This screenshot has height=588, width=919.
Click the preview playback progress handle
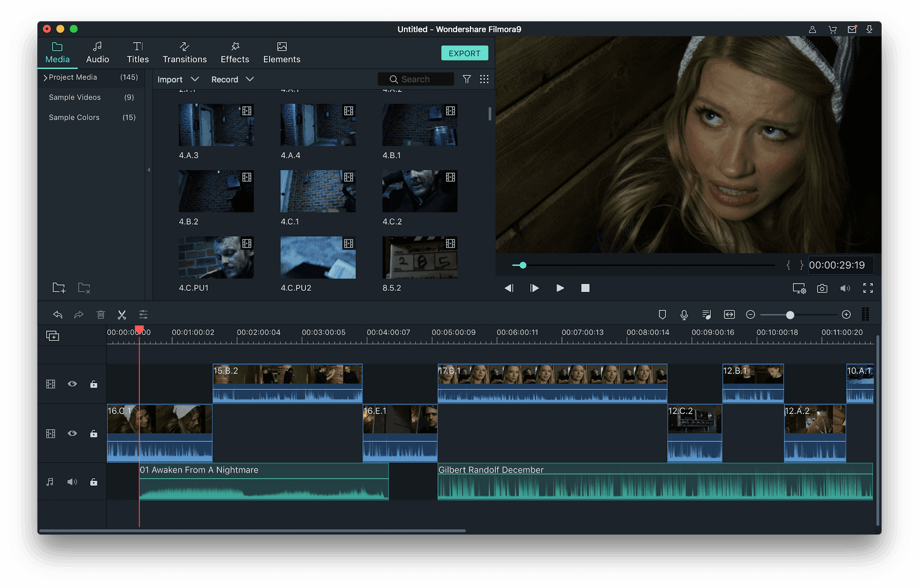[x=523, y=265]
